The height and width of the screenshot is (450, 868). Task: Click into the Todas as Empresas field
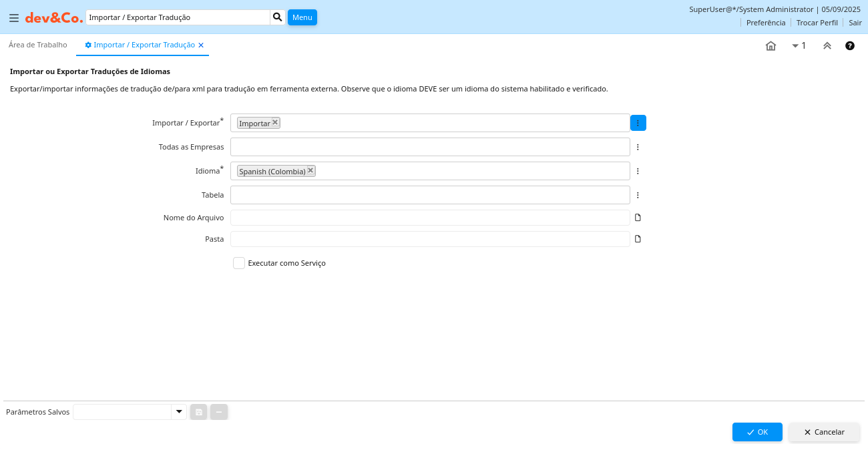[x=430, y=147]
